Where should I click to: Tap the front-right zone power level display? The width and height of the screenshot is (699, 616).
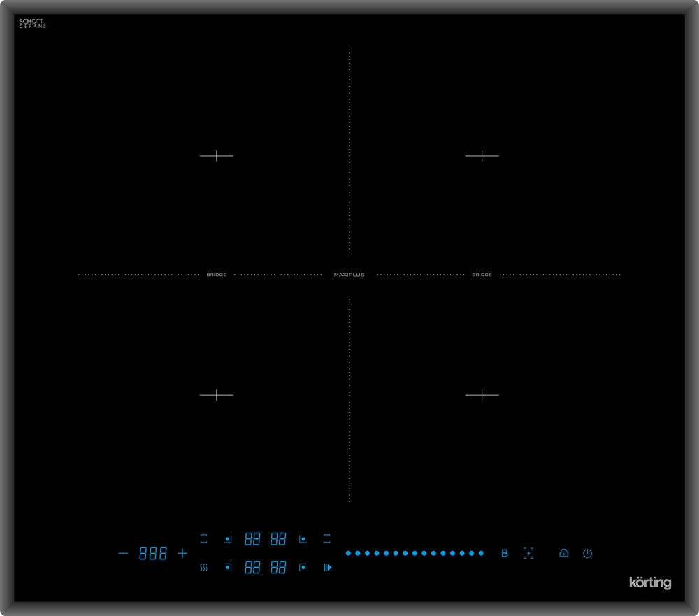tap(278, 567)
